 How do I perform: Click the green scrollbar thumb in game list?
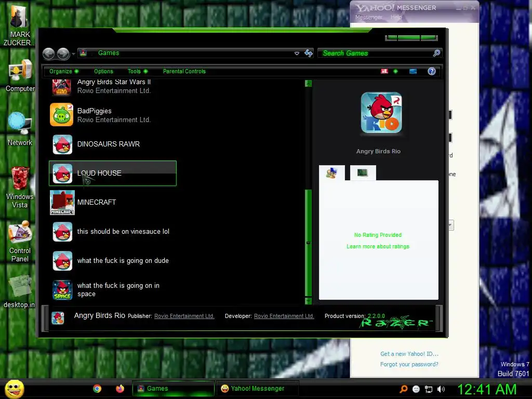click(x=309, y=243)
